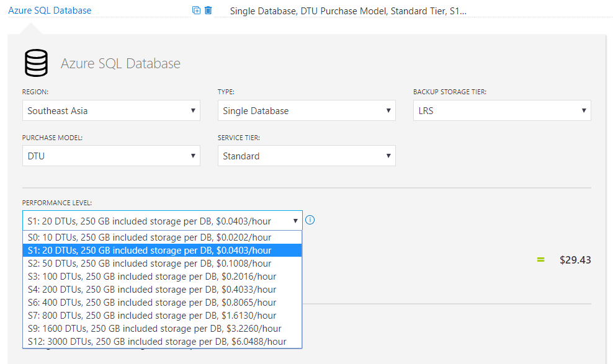Click the REGION label
613x364 pixels.
(35, 92)
